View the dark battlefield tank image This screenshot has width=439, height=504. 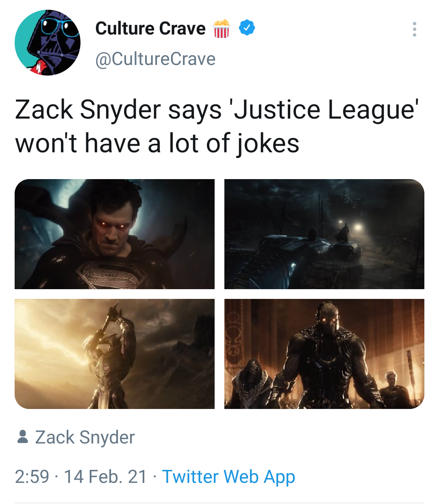324,234
